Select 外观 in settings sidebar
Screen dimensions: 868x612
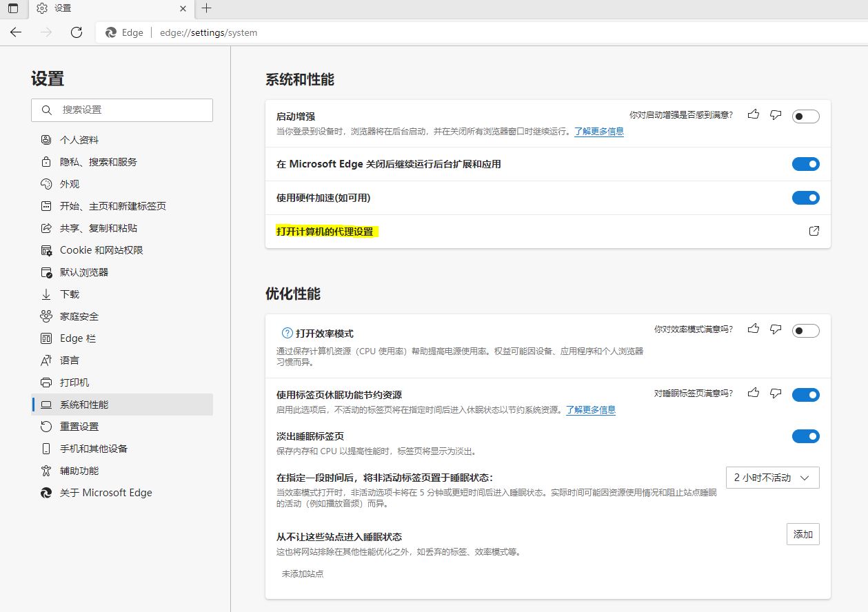(x=70, y=184)
